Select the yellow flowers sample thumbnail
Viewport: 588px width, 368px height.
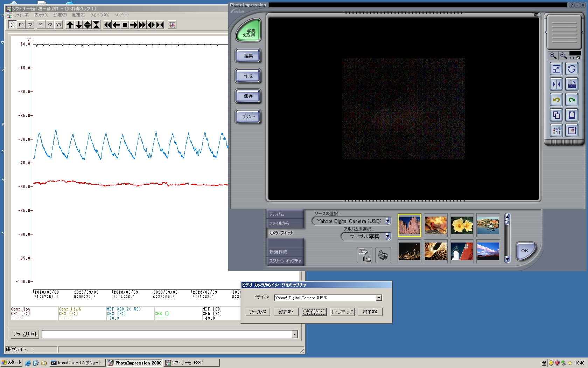pyautogui.click(x=462, y=225)
